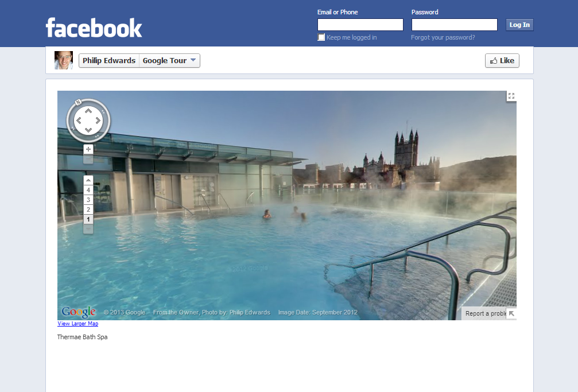Pan the view up with the compass arrow
This screenshot has height=392, width=578.
click(x=88, y=111)
